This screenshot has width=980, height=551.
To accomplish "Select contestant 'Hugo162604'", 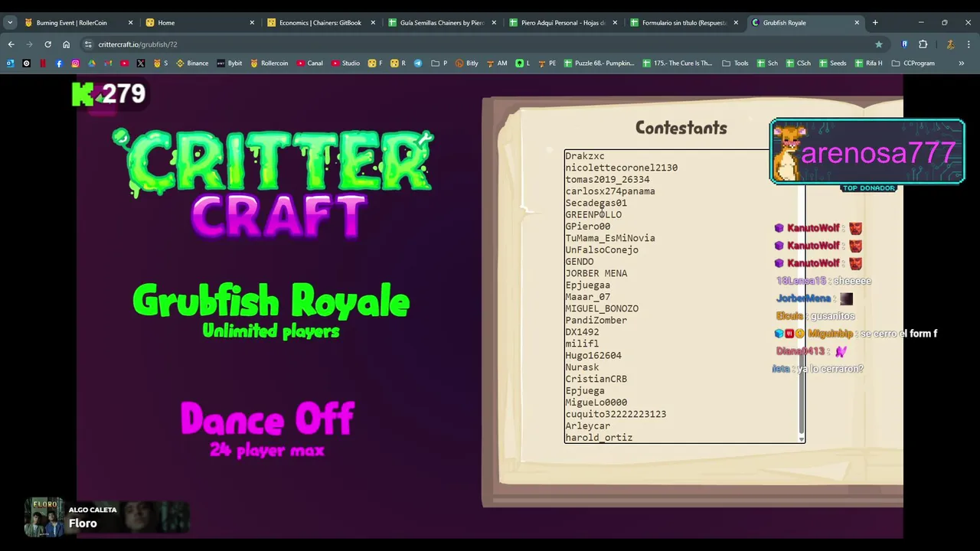I will pyautogui.click(x=593, y=355).
